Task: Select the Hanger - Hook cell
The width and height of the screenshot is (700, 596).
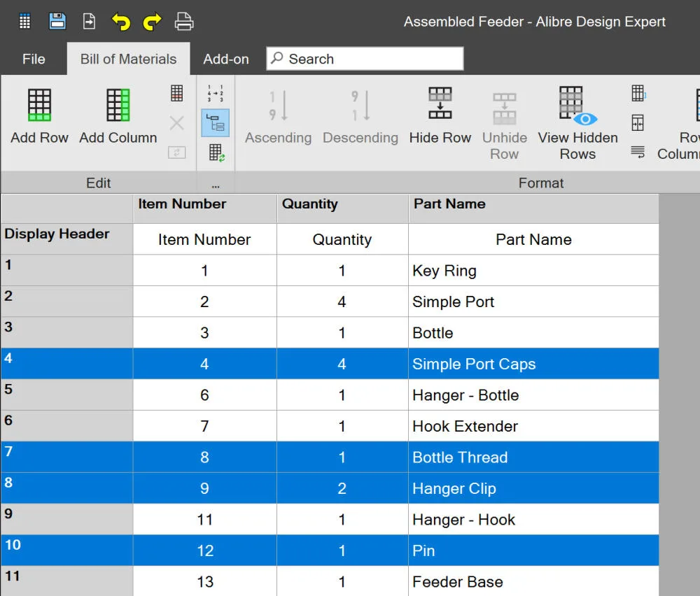Action: pyautogui.click(x=533, y=519)
